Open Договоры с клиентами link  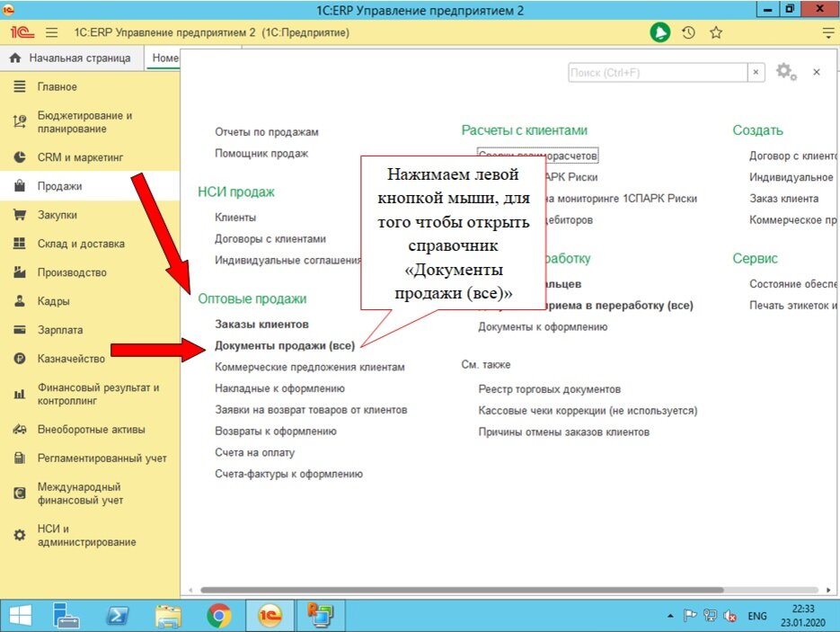click(x=270, y=239)
